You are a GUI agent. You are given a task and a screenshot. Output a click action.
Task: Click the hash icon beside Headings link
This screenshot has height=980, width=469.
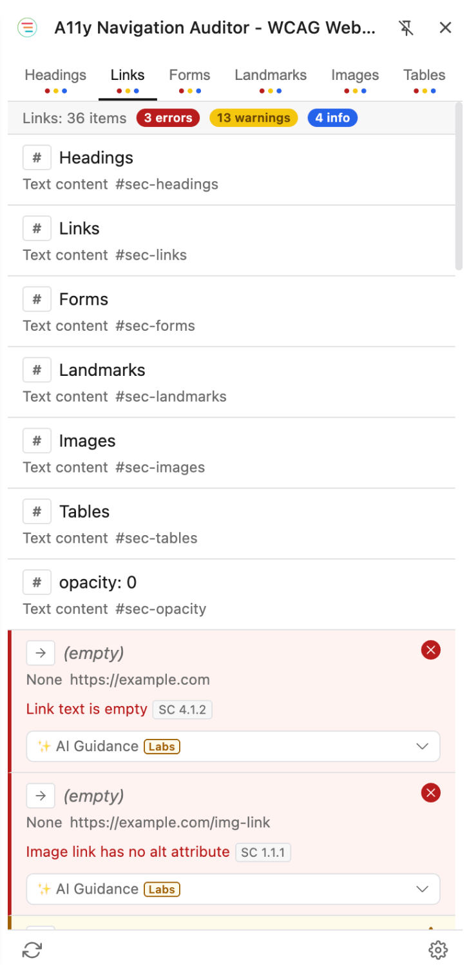(37, 158)
